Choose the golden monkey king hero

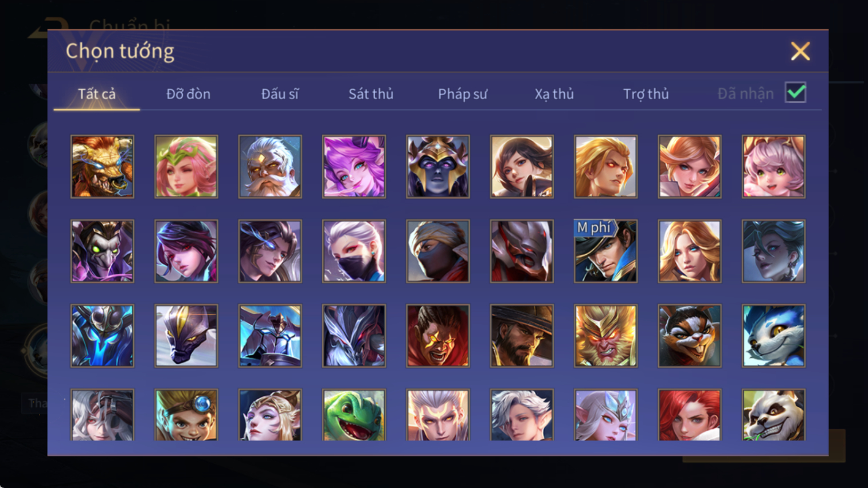[605, 336]
